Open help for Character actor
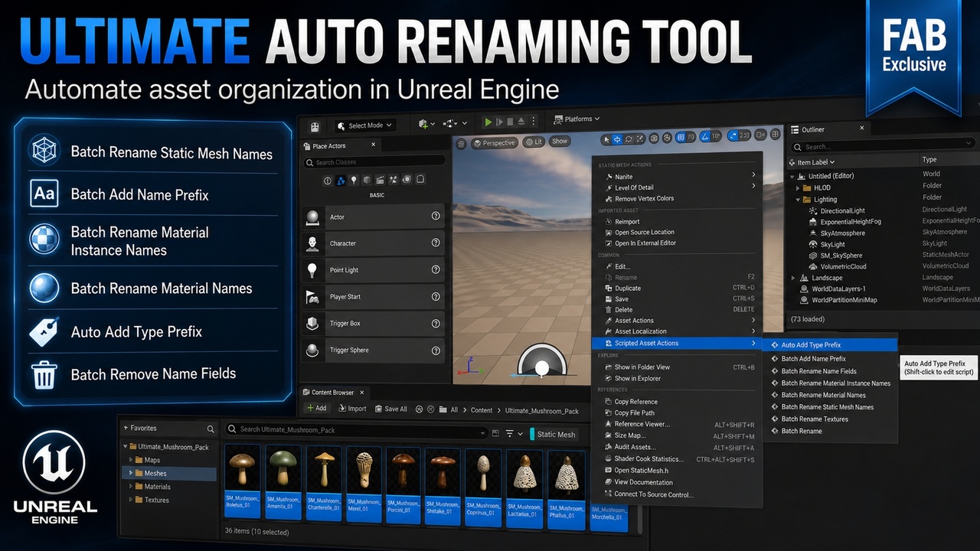Viewport: 980px width, 551px height. pos(436,243)
